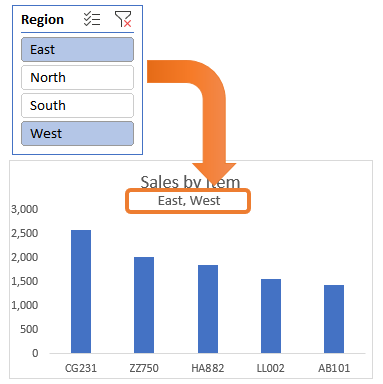Select the LL002 bar
This screenshot has height=384, width=383.
271,316
